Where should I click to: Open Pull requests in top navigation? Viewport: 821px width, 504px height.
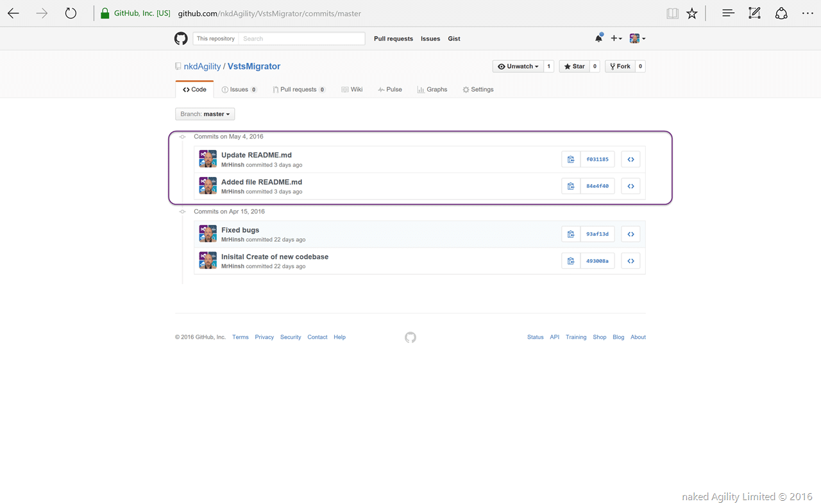pyautogui.click(x=393, y=38)
